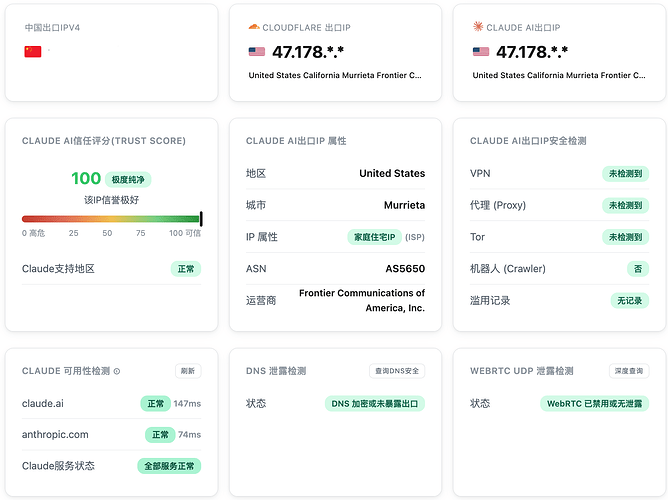Click the 正常 badge for Claude支持地区
Image resolution: width=668 pixels, height=500 pixels.
click(186, 269)
